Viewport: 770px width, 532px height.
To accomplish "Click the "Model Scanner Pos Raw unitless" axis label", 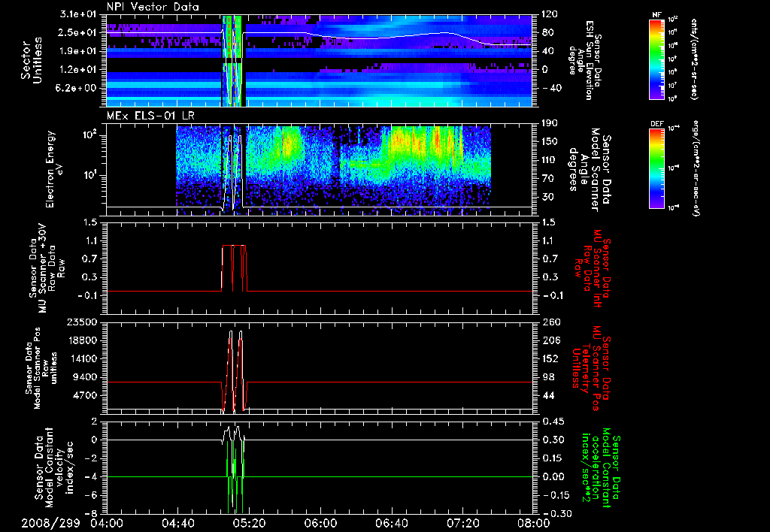I will click(x=41, y=368).
